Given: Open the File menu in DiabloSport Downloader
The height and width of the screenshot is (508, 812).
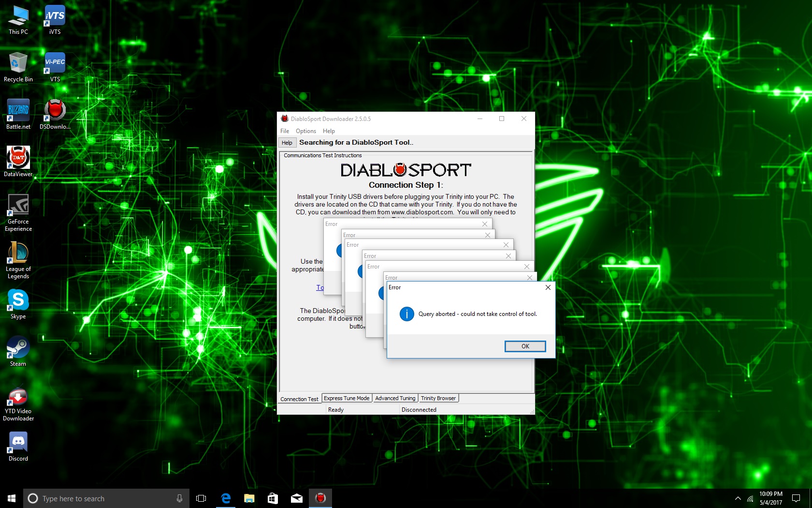Looking at the screenshot, I should coord(285,131).
